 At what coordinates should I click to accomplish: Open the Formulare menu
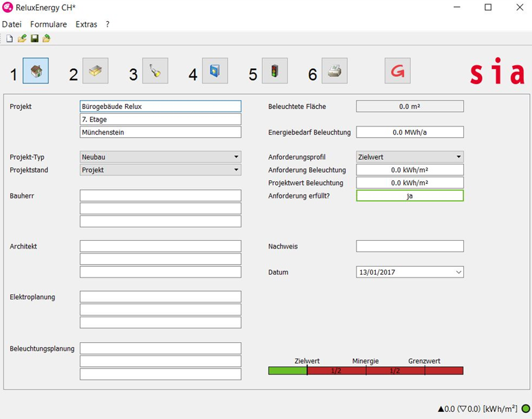pos(48,24)
